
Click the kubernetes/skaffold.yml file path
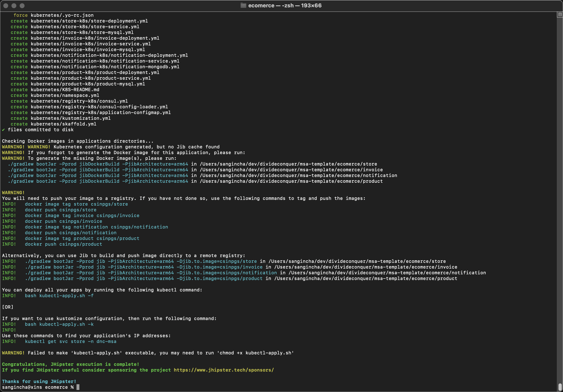(x=63, y=124)
